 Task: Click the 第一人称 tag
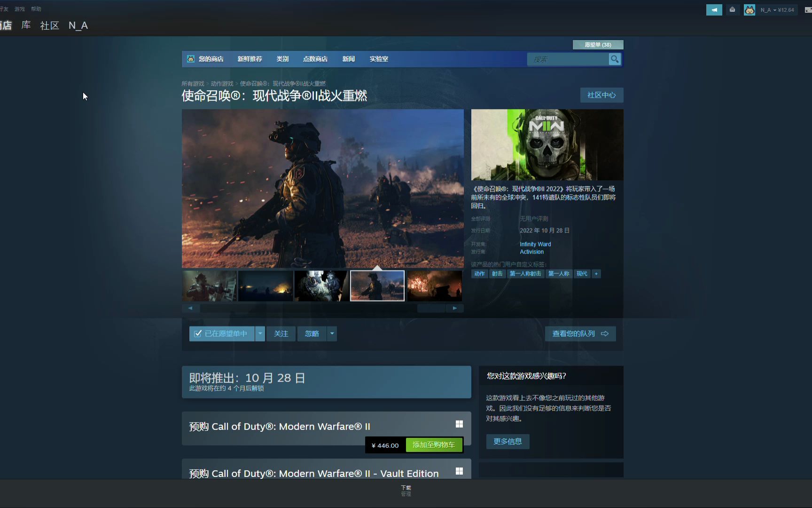coord(559,274)
